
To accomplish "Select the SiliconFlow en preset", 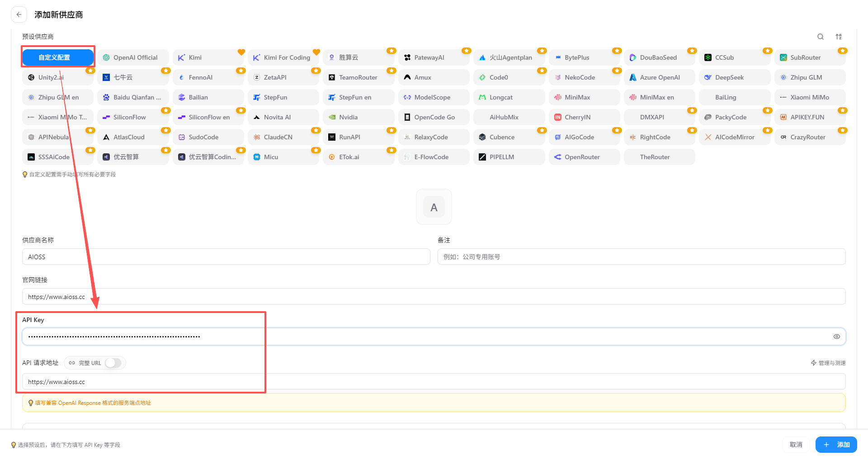I will pyautogui.click(x=208, y=117).
